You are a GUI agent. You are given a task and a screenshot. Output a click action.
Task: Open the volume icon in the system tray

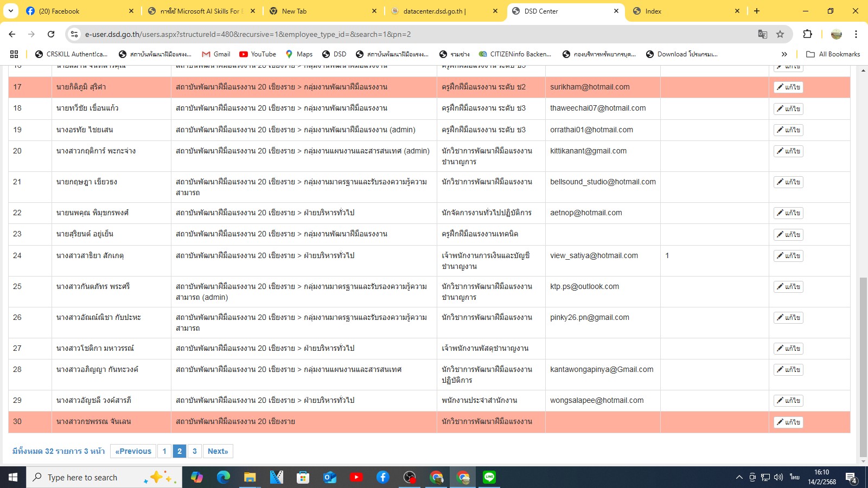coord(778,477)
